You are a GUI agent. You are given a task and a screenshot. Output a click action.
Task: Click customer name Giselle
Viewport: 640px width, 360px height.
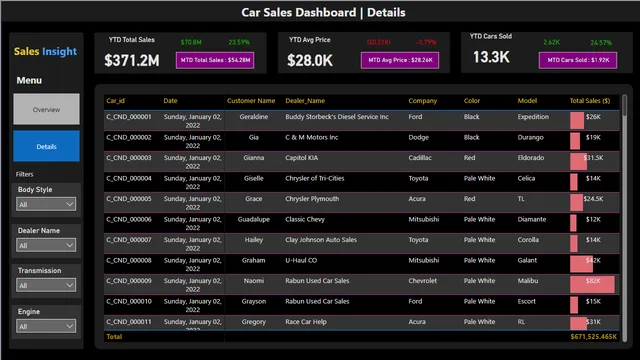coord(253,178)
